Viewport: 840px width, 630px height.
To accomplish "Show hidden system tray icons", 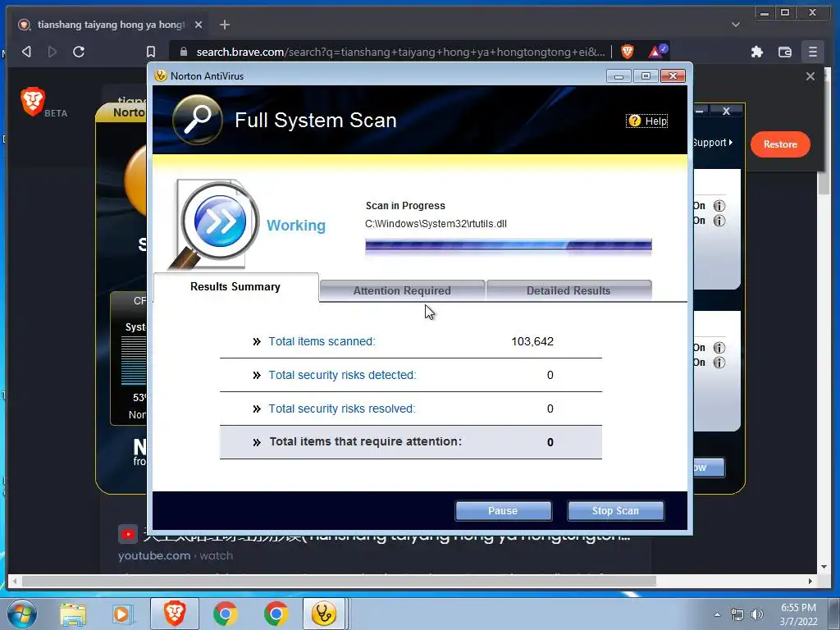I will pos(717,614).
